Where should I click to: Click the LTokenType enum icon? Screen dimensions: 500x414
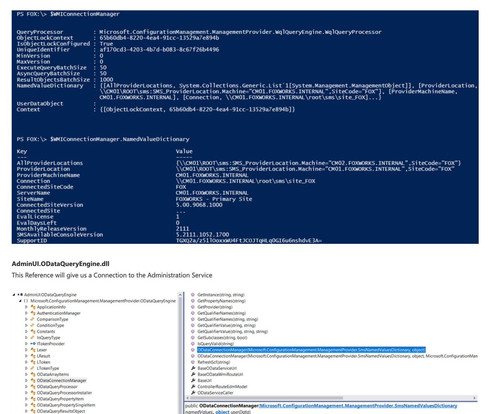click(x=33, y=368)
